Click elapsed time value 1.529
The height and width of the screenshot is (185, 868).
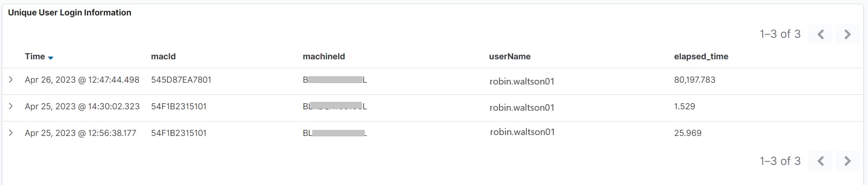(x=684, y=107)
